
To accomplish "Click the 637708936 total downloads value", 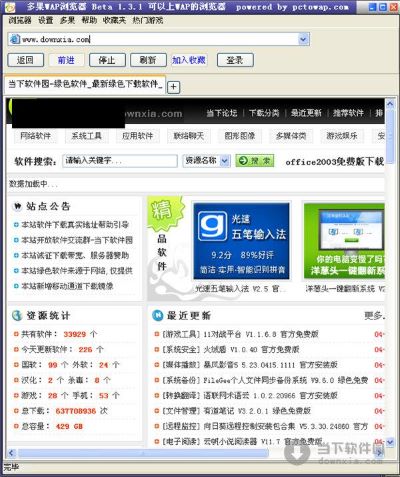I will [x=76, y=411].
